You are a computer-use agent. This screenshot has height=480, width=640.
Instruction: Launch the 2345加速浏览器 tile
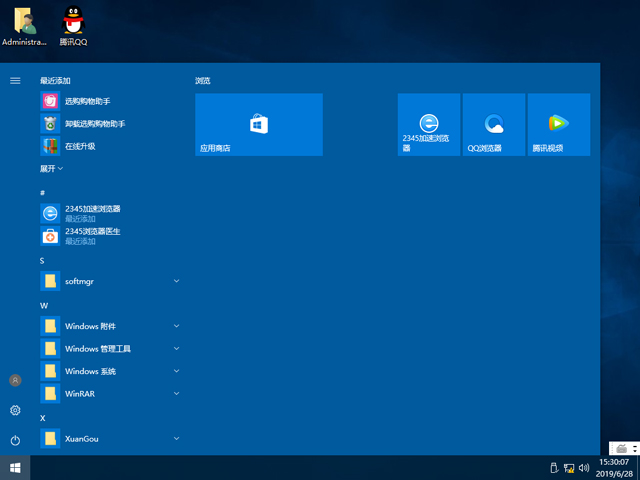(x=429, y=125)
